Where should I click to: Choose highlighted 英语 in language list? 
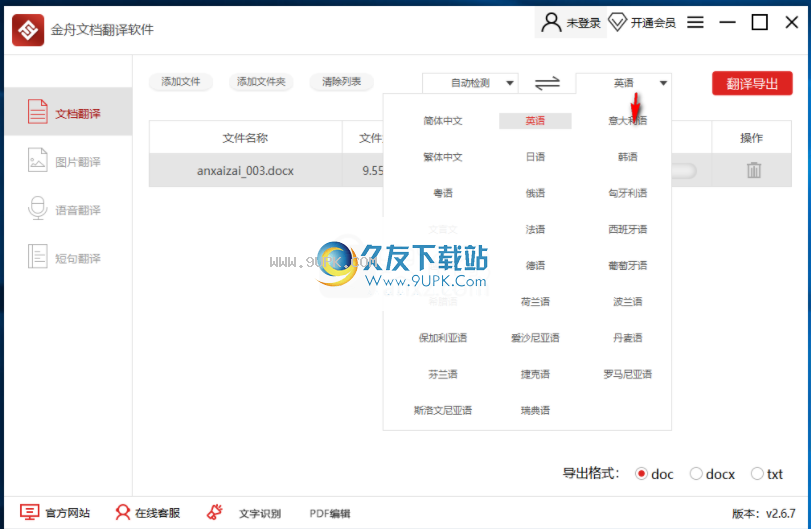click(x=535, y=121)
